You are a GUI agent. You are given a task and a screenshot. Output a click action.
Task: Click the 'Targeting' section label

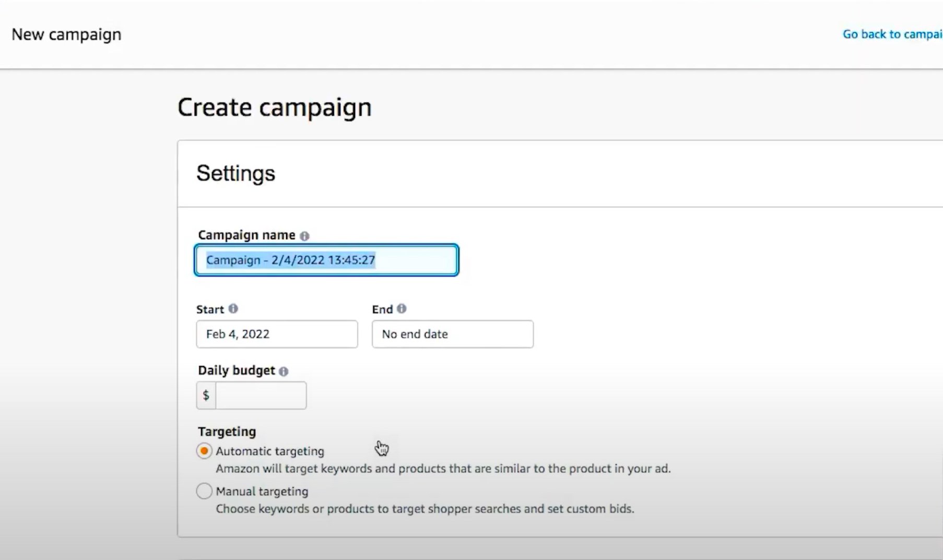click(x=227, y=432)
